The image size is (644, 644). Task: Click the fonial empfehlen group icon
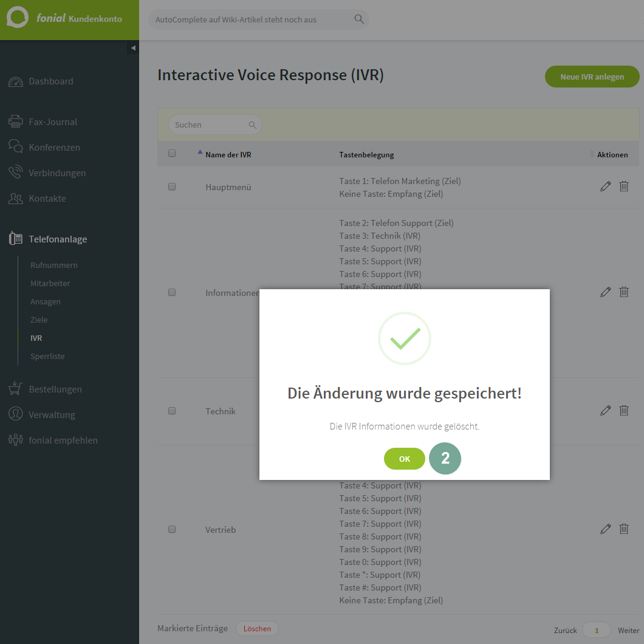tap(16, 440)
